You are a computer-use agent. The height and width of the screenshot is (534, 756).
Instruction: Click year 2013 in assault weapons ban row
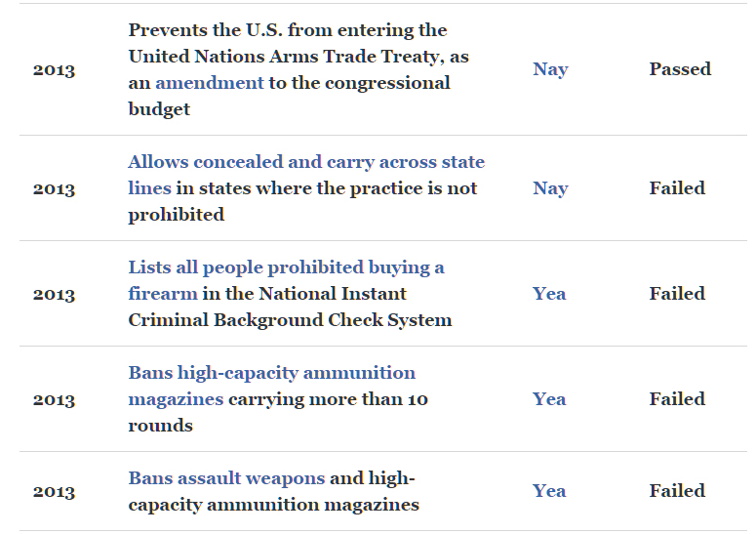54,492
